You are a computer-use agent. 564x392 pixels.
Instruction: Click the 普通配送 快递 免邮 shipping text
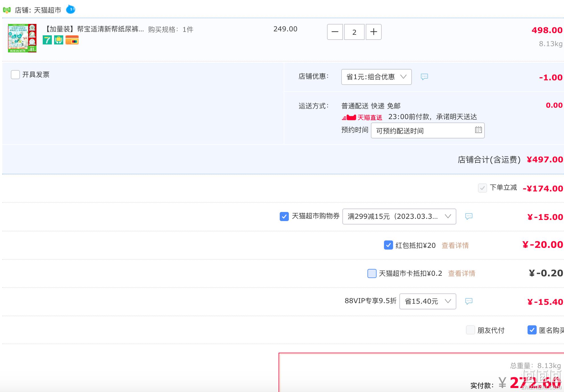371,106
